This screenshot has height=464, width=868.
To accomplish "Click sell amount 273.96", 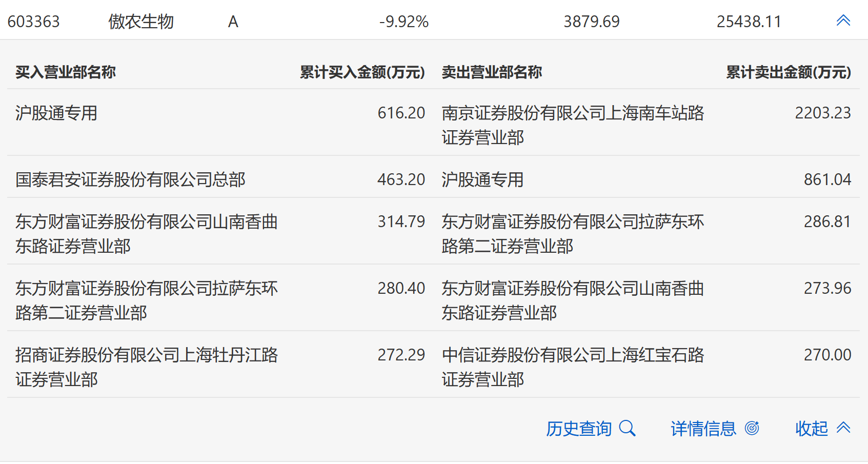I will pos(827,288).
